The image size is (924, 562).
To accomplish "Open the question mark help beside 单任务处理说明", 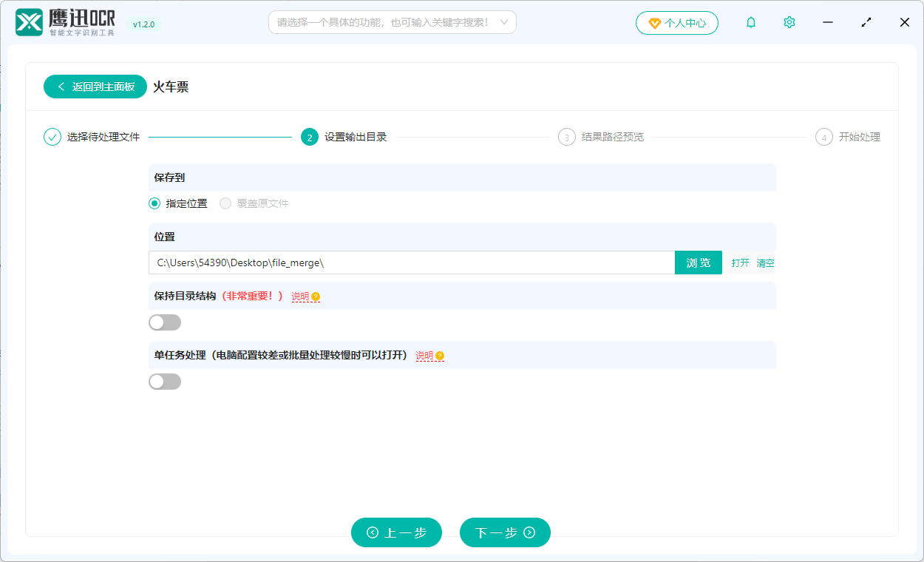I will 440,356.
